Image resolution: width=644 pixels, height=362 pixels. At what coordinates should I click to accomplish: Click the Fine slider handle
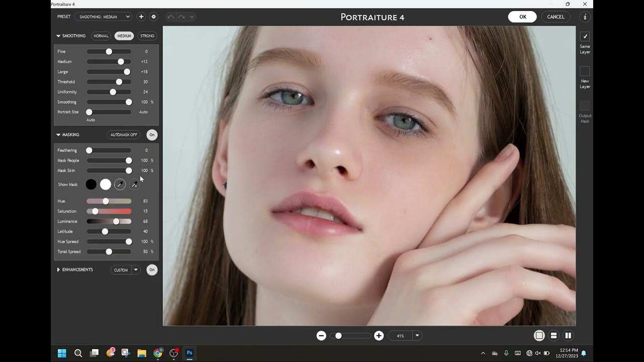[109, 51]
